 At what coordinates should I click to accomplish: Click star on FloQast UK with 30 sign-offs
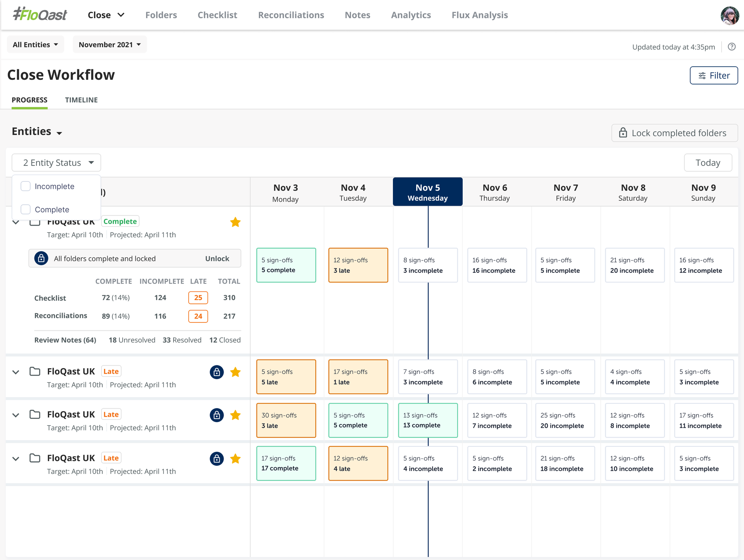pos(235,415)
